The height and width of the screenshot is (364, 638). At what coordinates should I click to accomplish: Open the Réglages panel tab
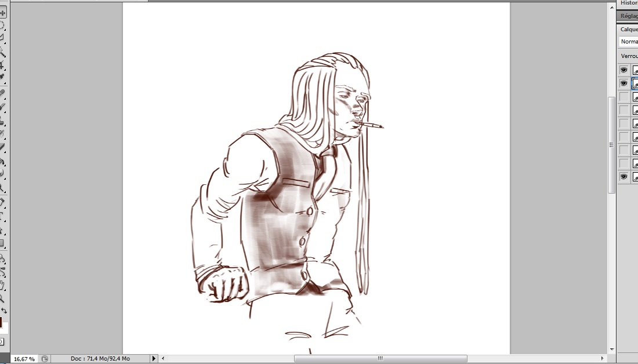629,16
